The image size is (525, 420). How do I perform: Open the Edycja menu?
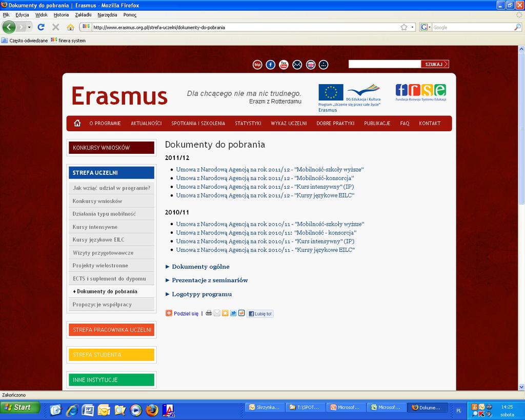22,15
